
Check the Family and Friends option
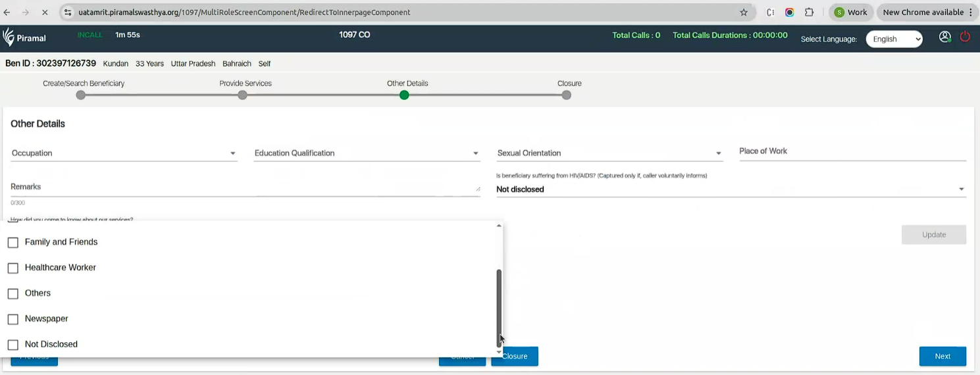point(13,243)
